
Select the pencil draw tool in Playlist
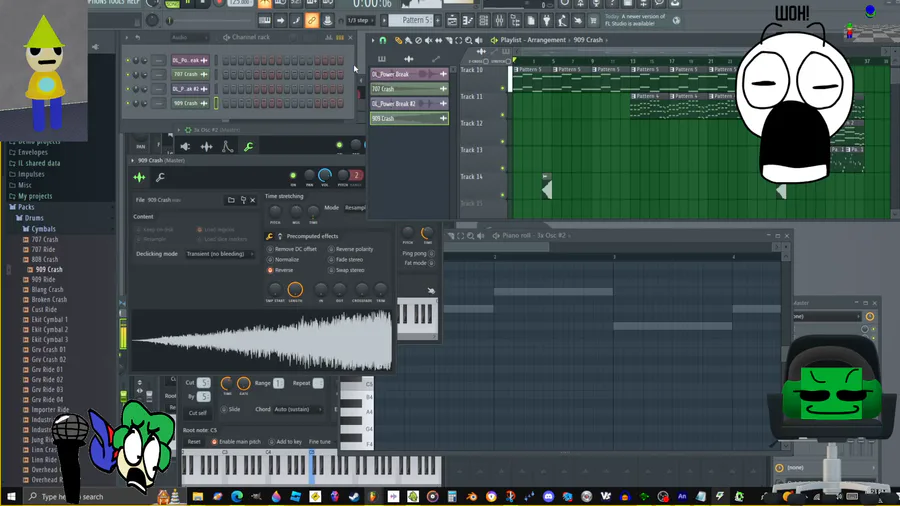pos(398,40)
